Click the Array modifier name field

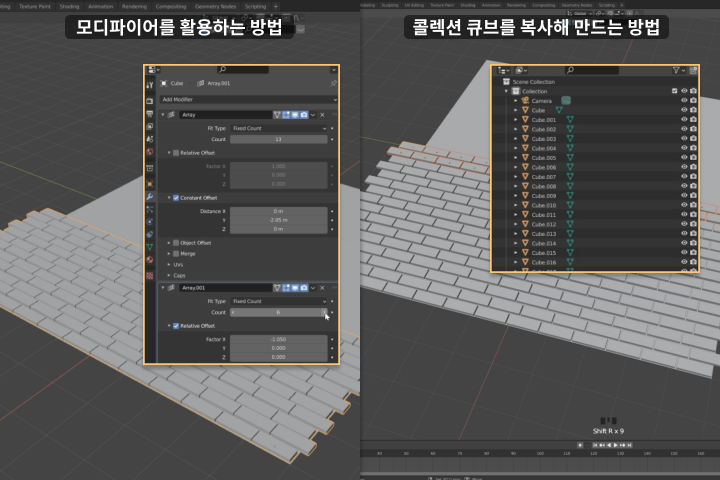[x=225, y=115]
